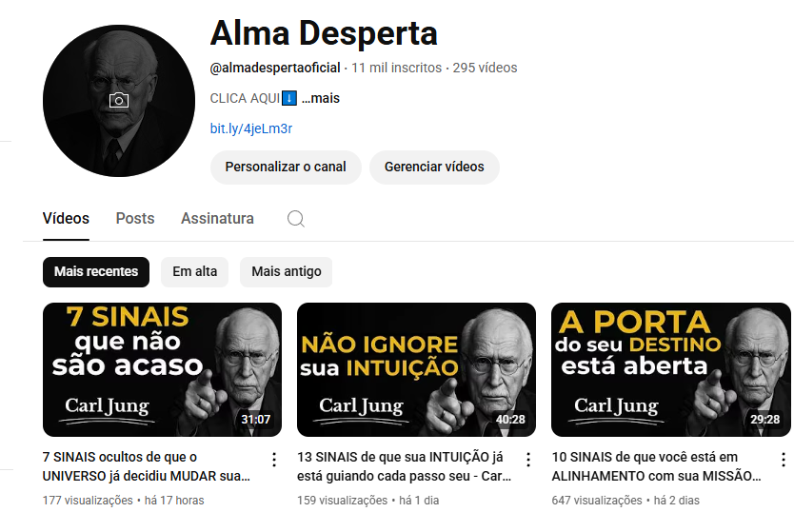
Task: Open the 13 SINAIS de que sua INTUIÇÃO title
Action: click(x=404, y=466)
